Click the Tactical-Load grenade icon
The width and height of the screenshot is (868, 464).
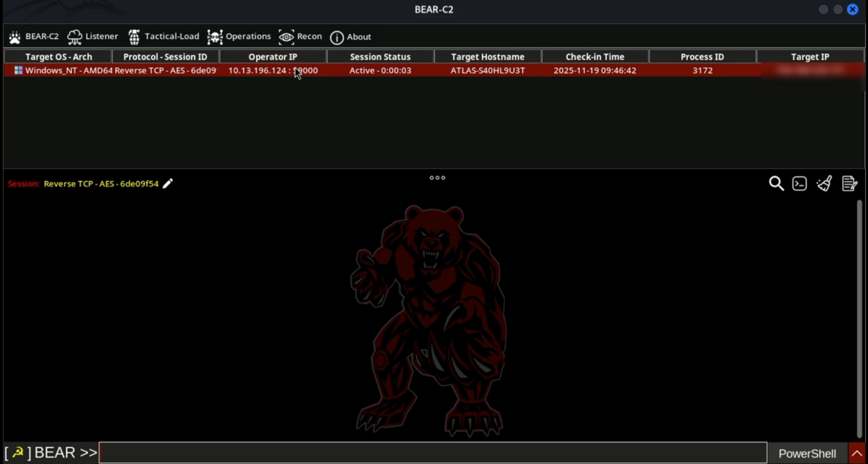134,36
